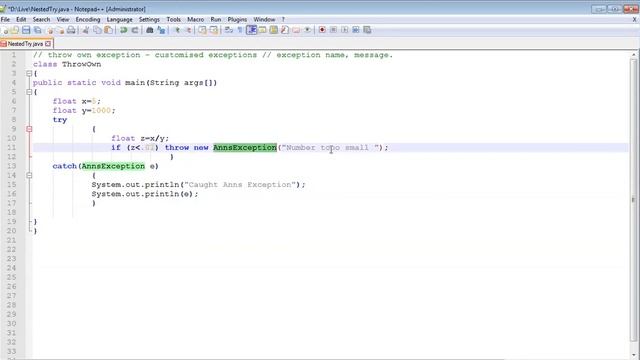Click the run macro multiple times icon
Image resolution: width=640 pixels, height=360 pixels.
(356, 30)
